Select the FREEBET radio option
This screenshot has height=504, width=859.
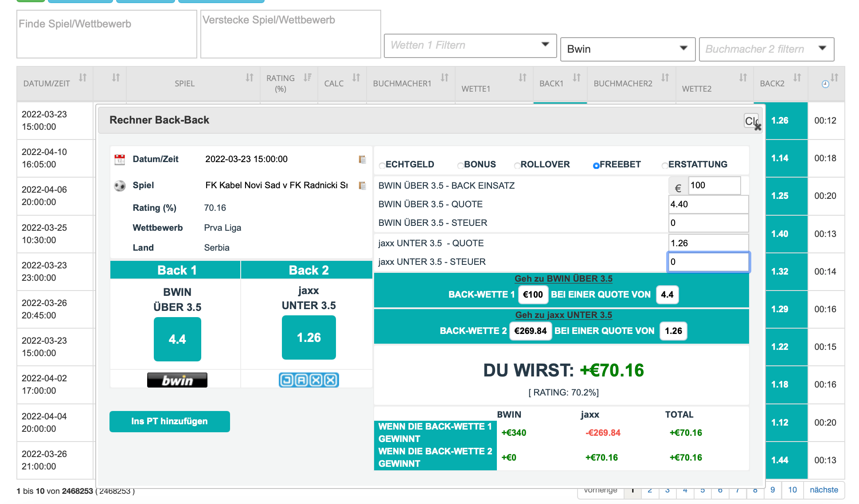pos(596,166)
